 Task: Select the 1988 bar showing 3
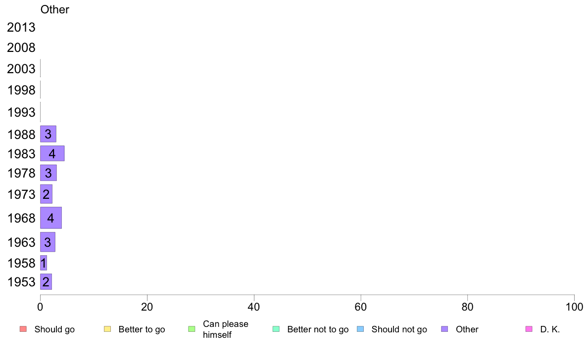point(48,134)
